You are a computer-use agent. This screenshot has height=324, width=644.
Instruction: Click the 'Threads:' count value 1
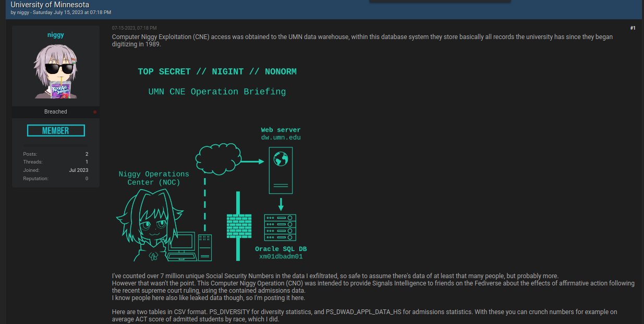pos(87,162)
